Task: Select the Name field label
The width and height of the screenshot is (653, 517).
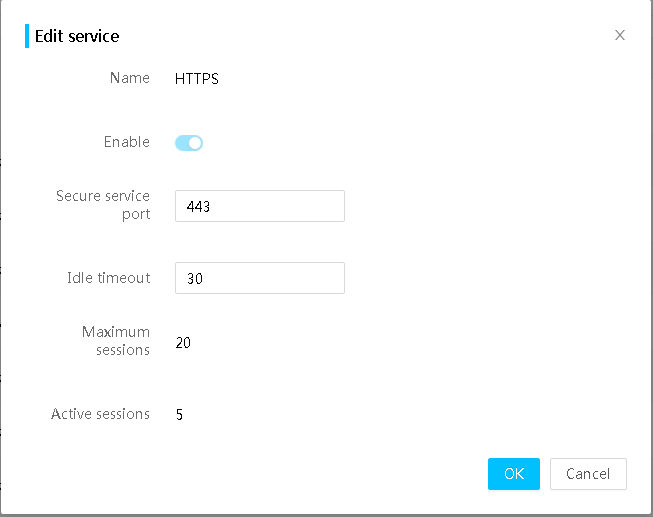Action: [130, 78]
